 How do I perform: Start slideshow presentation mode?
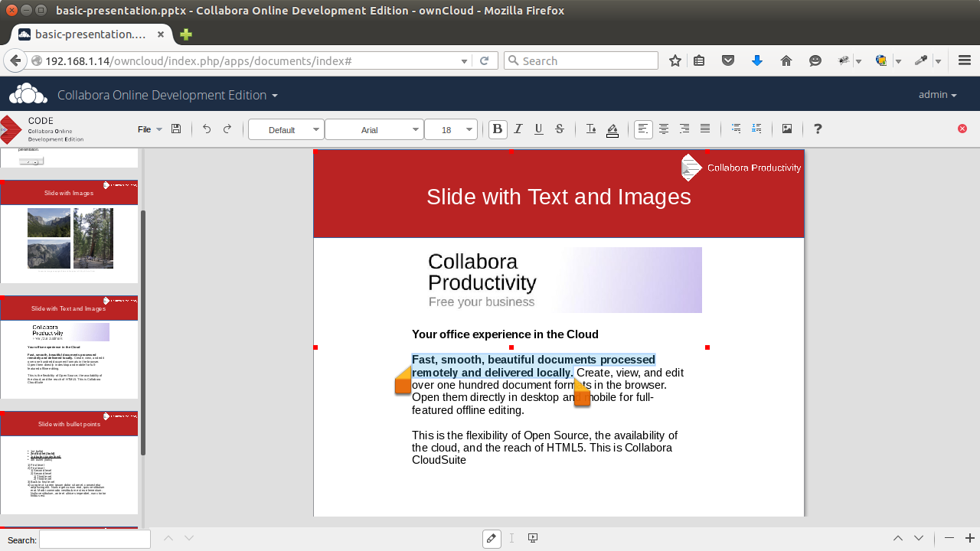[533, 538]
